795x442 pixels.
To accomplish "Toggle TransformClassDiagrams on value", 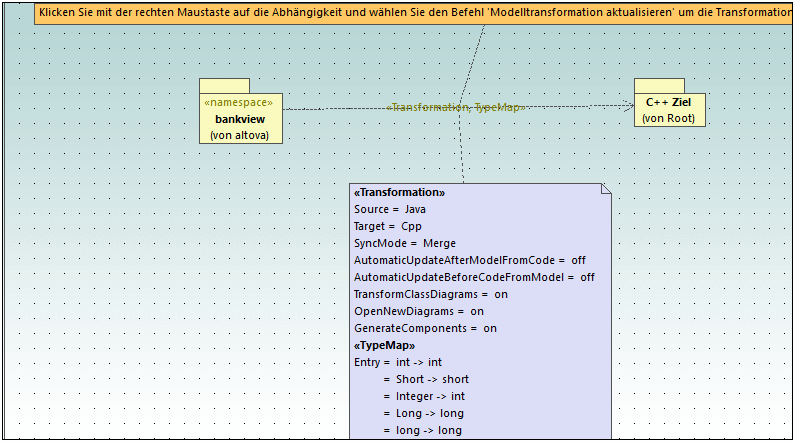I will [501, 294].
